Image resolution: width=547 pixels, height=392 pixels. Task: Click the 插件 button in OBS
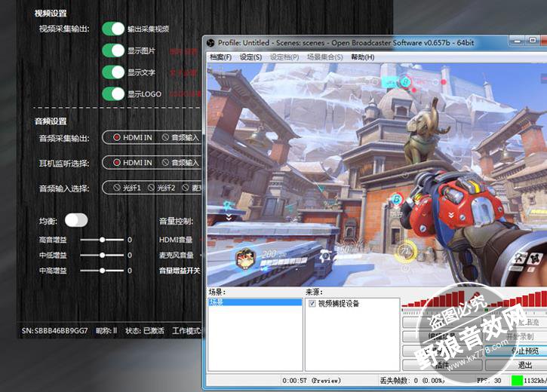click(x=442, y=365)
